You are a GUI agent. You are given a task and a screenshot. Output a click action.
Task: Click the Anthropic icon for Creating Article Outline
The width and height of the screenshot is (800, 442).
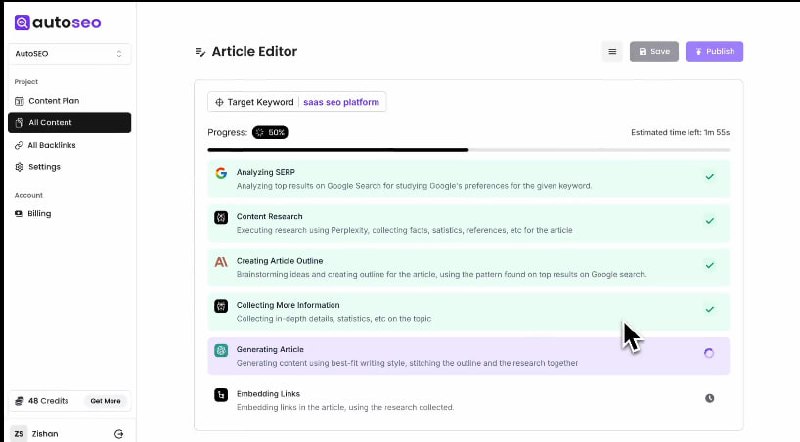click(221, 262)
